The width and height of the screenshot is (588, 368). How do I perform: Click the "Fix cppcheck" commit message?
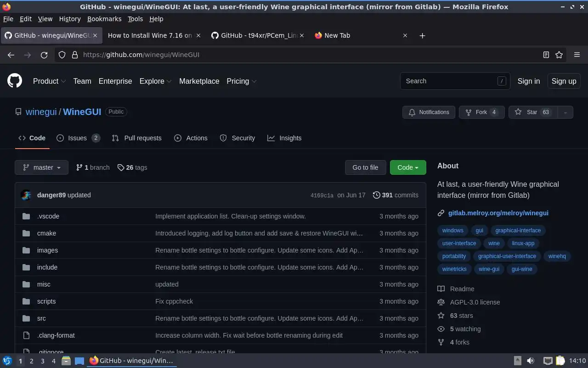coord(174,301)
